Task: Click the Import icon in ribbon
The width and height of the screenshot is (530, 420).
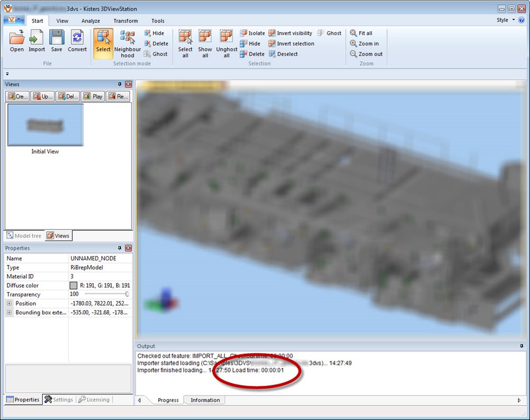Action: 37,42
